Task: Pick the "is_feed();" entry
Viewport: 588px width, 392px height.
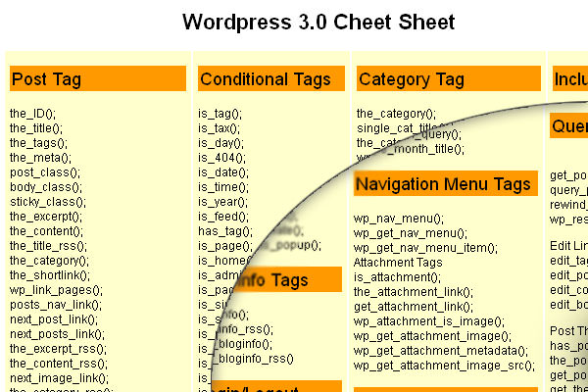Action: (x=223, y=216)
